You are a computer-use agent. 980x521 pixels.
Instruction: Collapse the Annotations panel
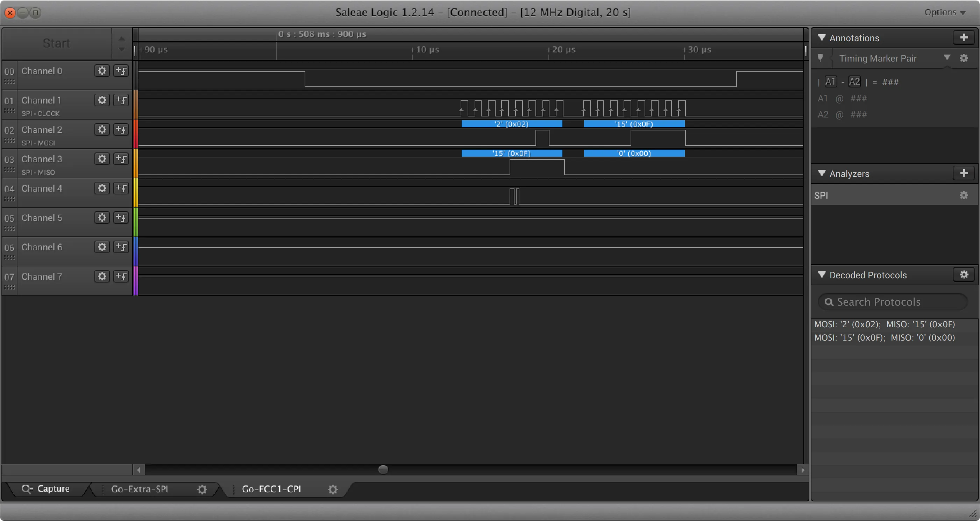(x=822, y=38)
